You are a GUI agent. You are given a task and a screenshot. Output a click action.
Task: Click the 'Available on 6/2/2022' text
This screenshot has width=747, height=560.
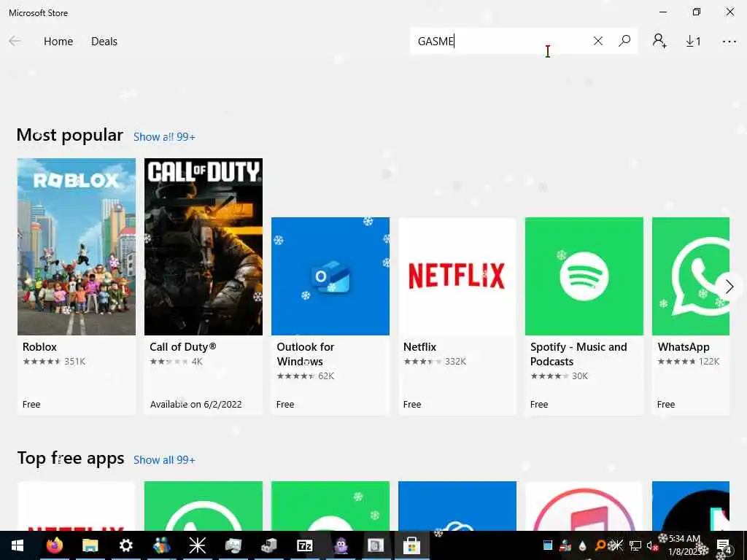(196, 404)
